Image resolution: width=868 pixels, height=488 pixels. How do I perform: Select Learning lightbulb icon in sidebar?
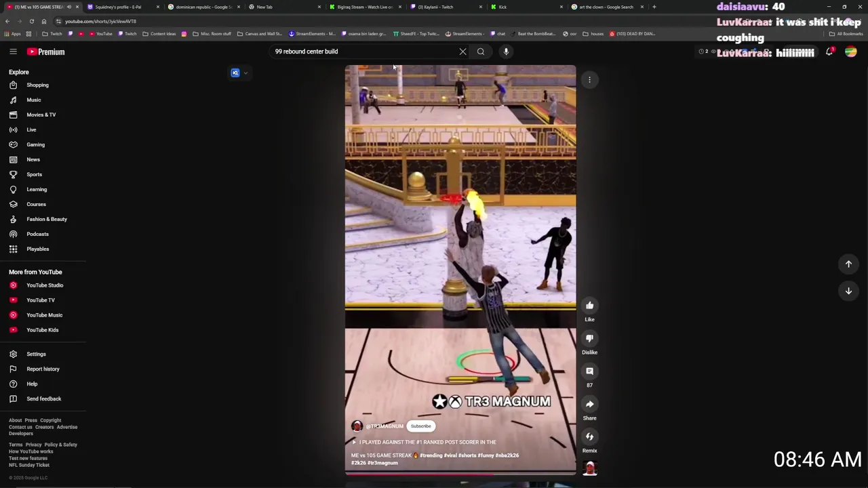point(13,189)
